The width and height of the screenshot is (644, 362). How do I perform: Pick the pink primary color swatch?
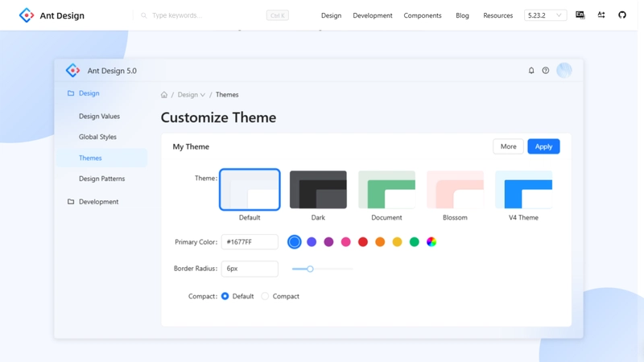pyautogui.click(x=346, y=242)
